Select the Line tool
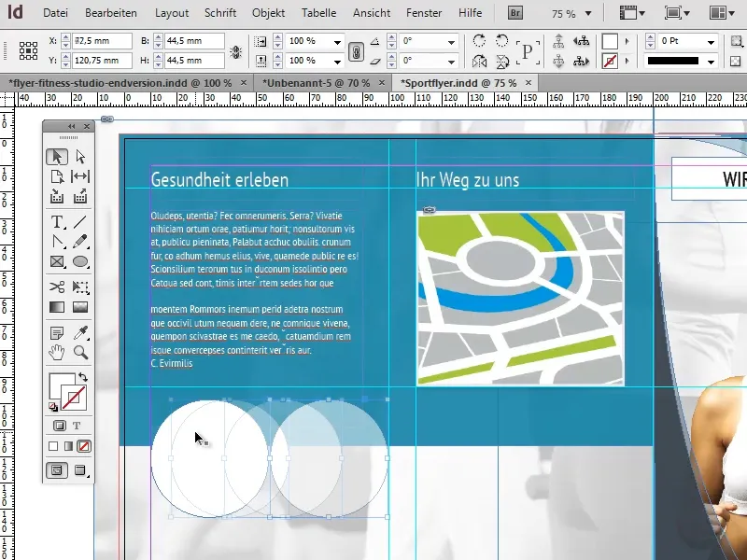Viewport: 747px width, 560px height. (80, 222)
